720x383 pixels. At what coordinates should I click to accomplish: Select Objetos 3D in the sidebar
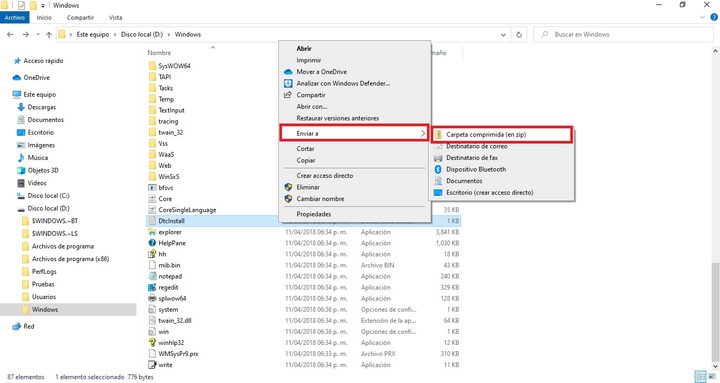[x=43, y=170]
